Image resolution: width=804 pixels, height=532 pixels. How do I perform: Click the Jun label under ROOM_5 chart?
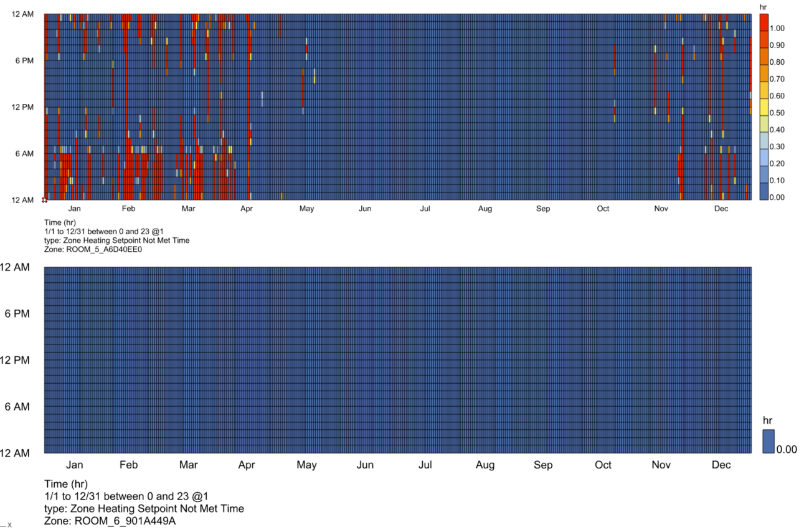pos(365,209)
